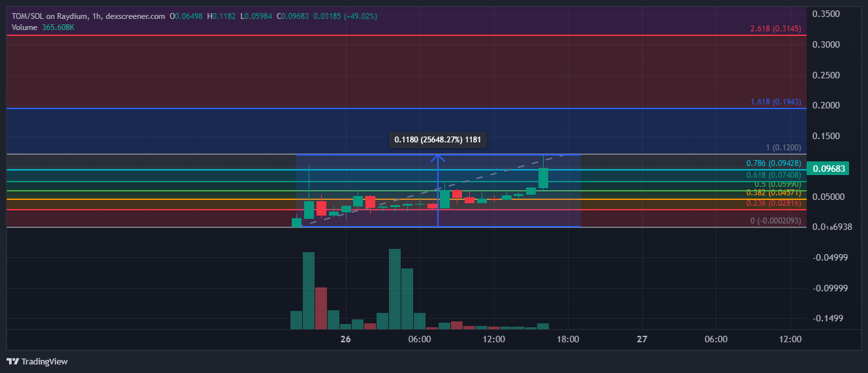Click the blue measurement arrow head

pos(437,158)
